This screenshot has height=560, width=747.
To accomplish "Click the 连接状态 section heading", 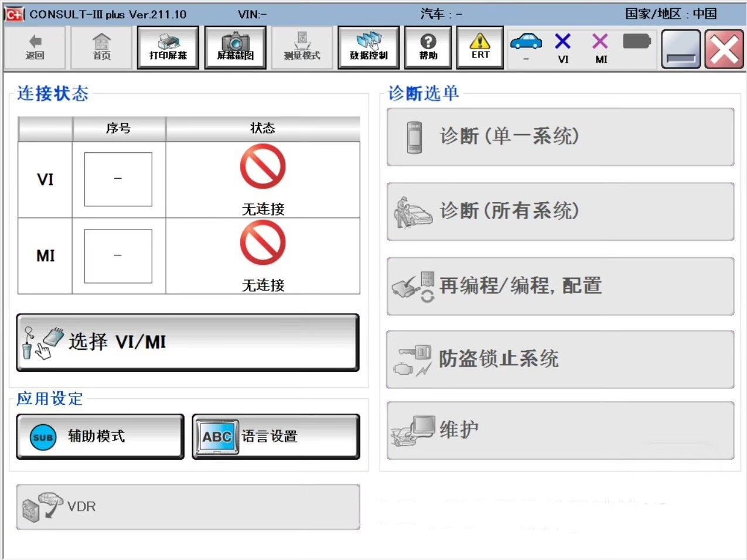I will (53, 94).
